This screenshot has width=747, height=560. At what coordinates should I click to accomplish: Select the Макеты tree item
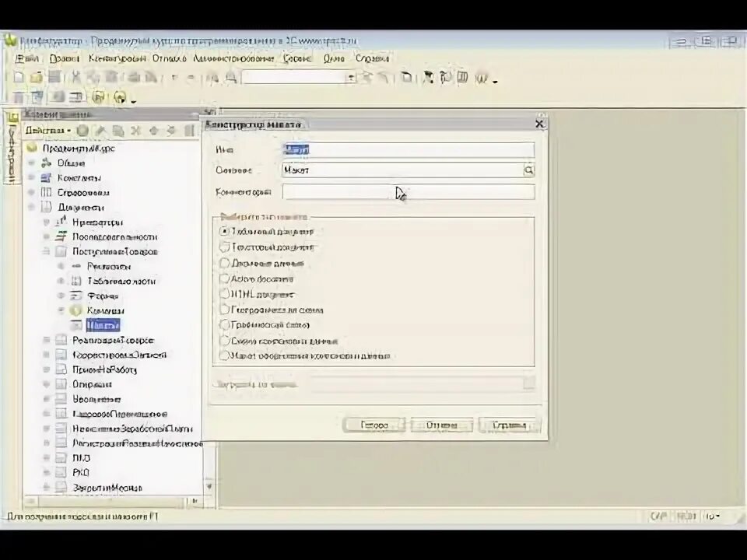pos(103,325)
